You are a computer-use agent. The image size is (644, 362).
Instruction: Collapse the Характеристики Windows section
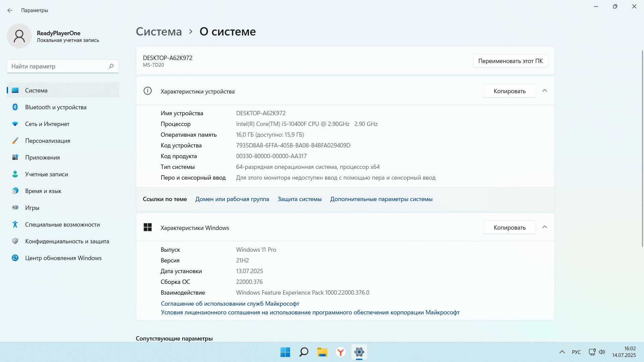[545, 227]
